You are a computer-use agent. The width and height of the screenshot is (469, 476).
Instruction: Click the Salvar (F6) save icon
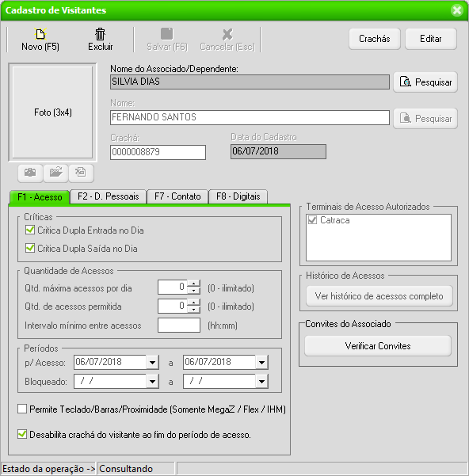[x=167, y=34]
